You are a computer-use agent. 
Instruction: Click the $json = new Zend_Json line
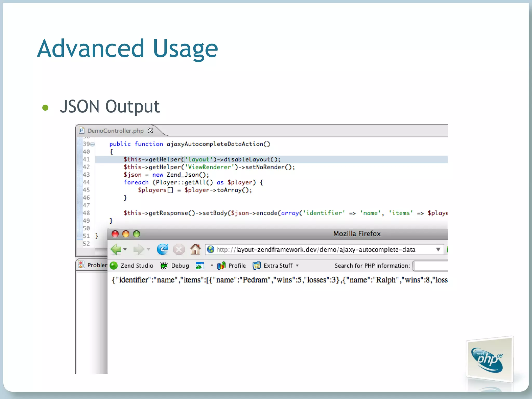coord(166,175)
